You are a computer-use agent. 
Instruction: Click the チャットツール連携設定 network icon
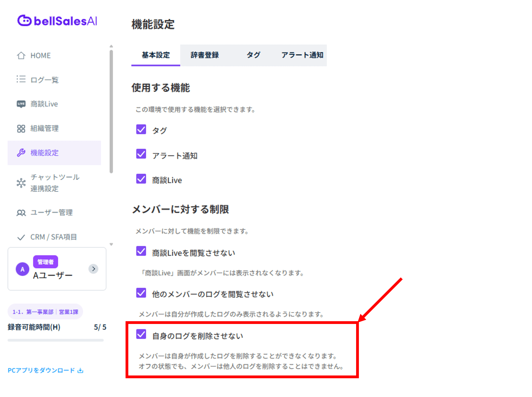click(21, 183)
